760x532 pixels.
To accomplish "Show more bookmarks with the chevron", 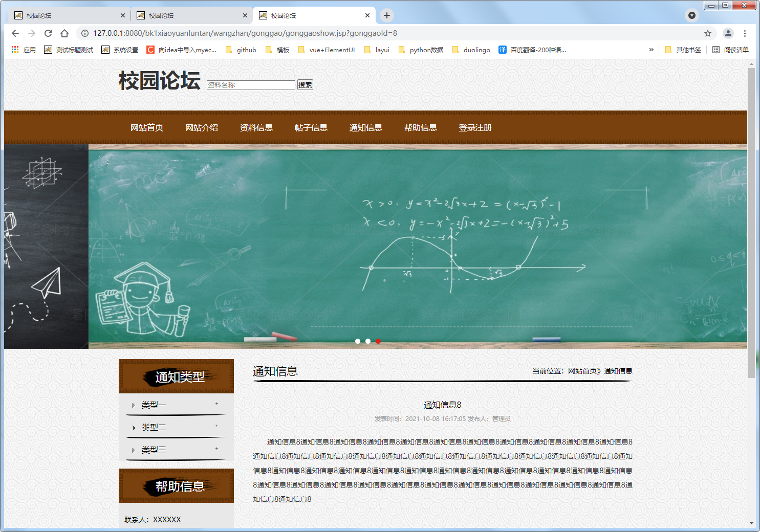I will click(x=651, y=50).
